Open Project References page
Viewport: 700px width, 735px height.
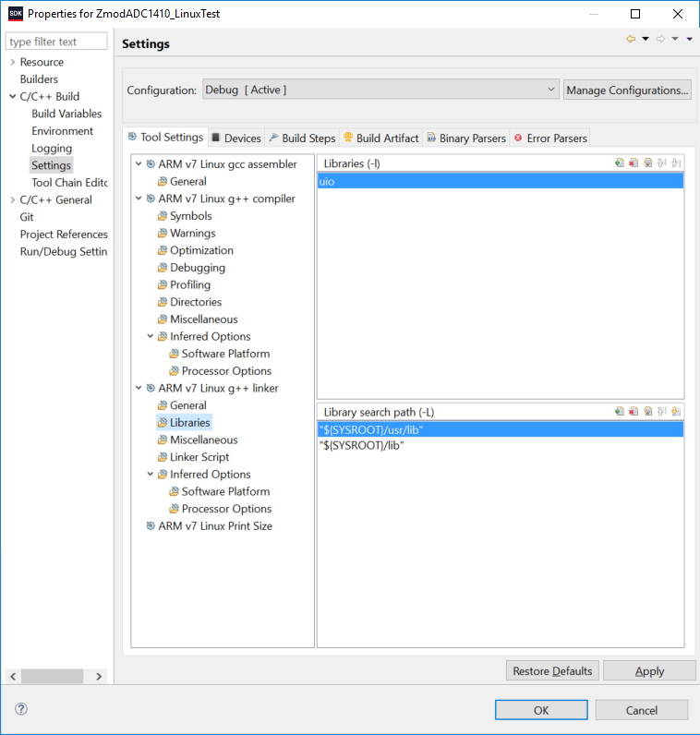(x=64, y=234)
